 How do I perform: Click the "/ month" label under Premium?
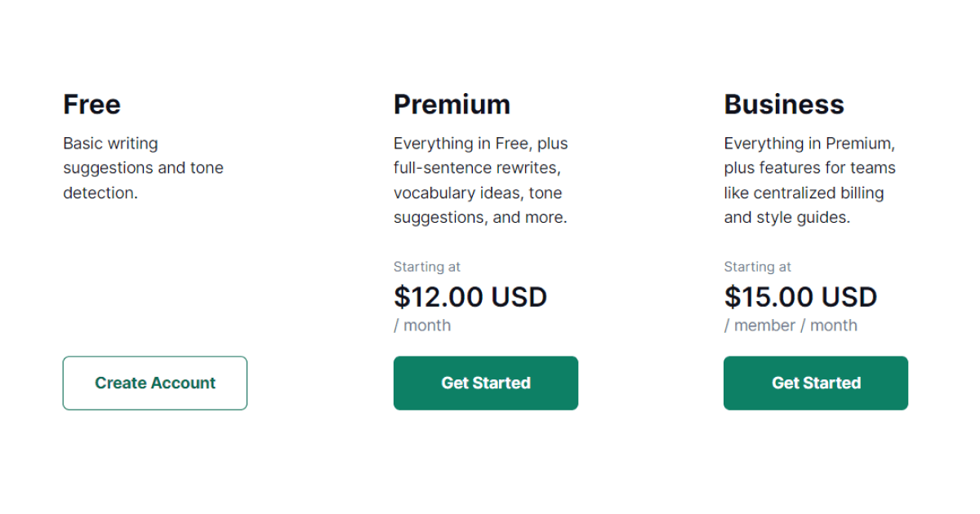click(x=422, y=326)
